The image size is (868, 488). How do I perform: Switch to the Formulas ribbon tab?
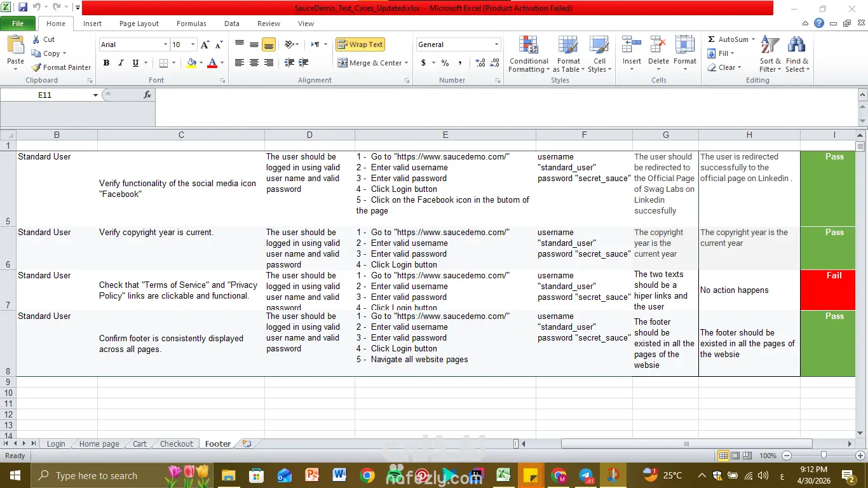(191, 24)
